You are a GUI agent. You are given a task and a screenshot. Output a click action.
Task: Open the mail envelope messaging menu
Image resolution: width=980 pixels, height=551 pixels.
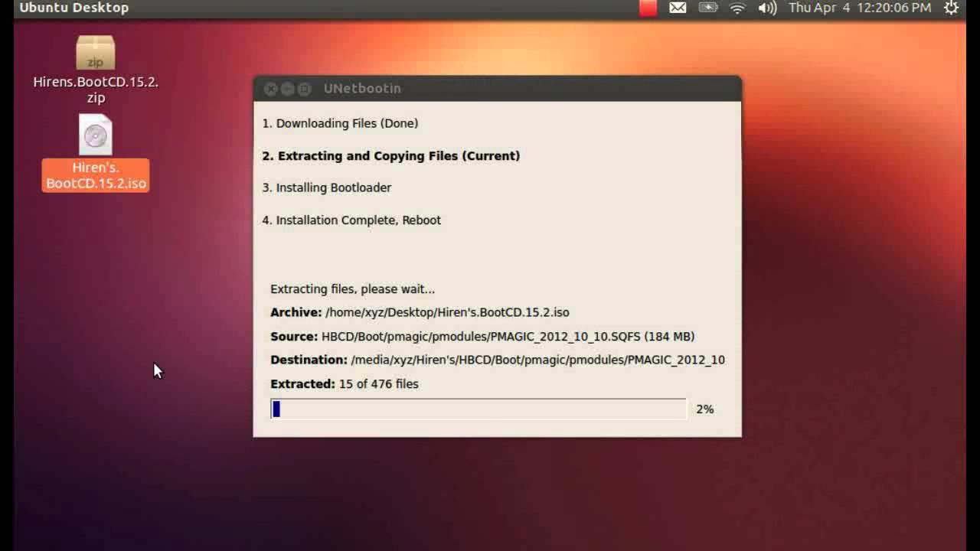point(678,8)
